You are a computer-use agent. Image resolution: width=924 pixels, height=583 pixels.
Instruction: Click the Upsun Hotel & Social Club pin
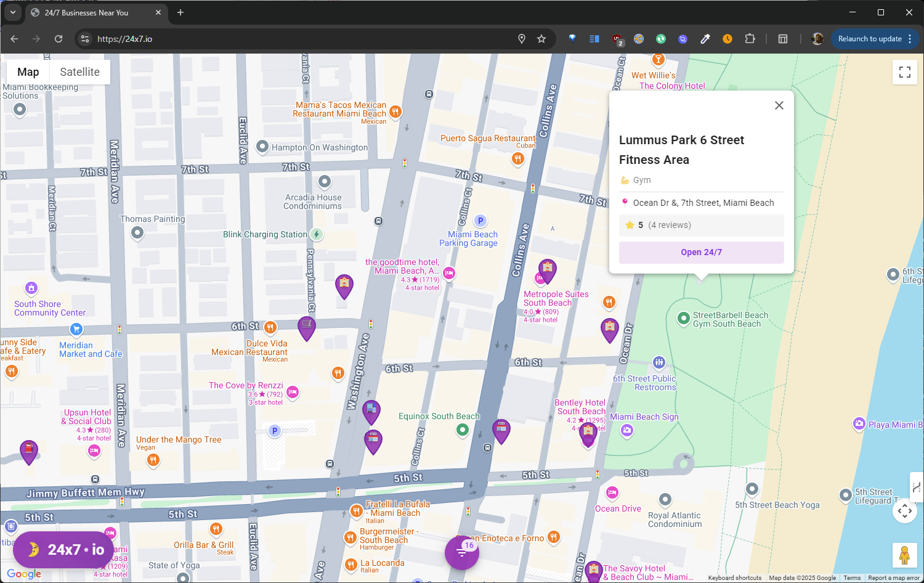tap(94, 451)
